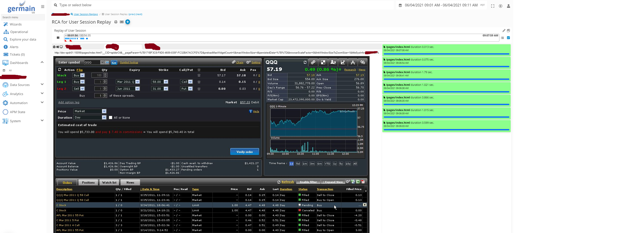Click the percent icon in QQQ panel

point(362,62)
